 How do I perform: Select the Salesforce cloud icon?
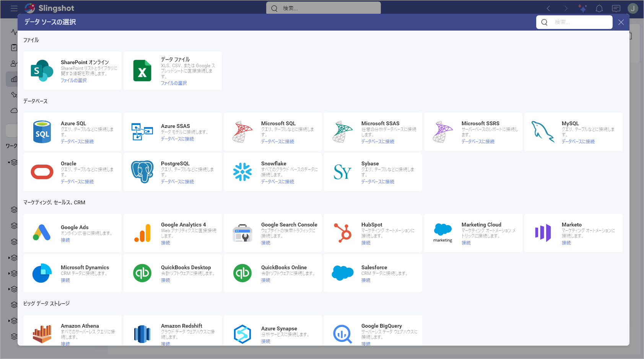click(x=342, y=273)
